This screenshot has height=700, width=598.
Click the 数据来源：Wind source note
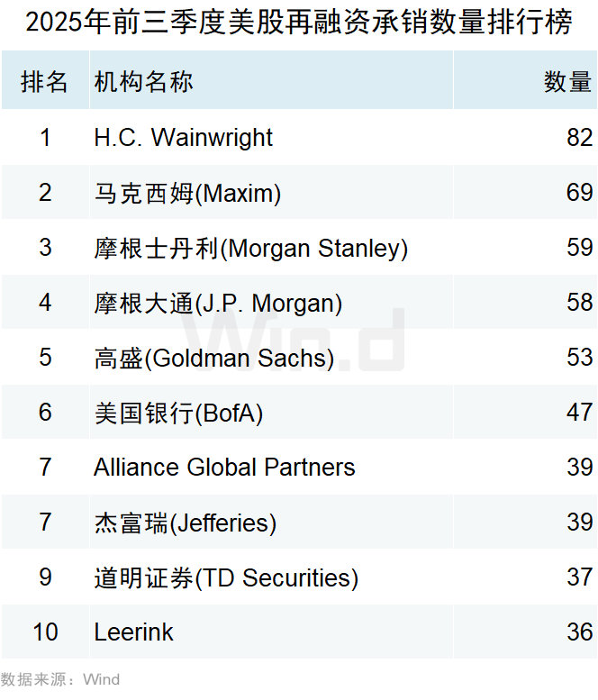pyautogui.click(x=60, y=679)
